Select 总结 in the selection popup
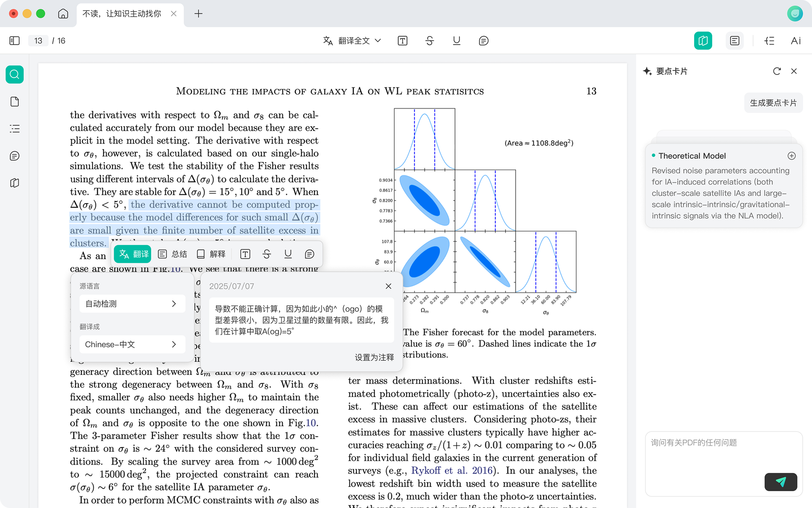This screenshot has height=508, width=812. pos(172,254)
